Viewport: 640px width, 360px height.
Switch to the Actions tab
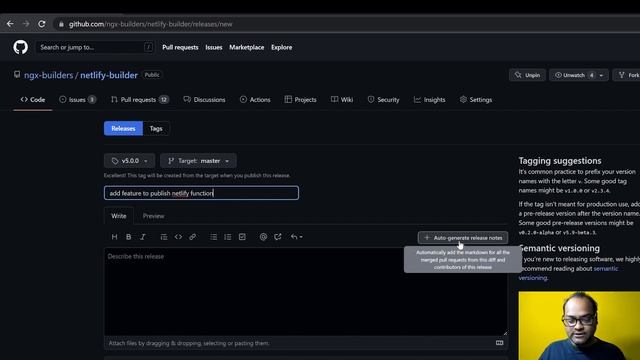click(255, 100)
